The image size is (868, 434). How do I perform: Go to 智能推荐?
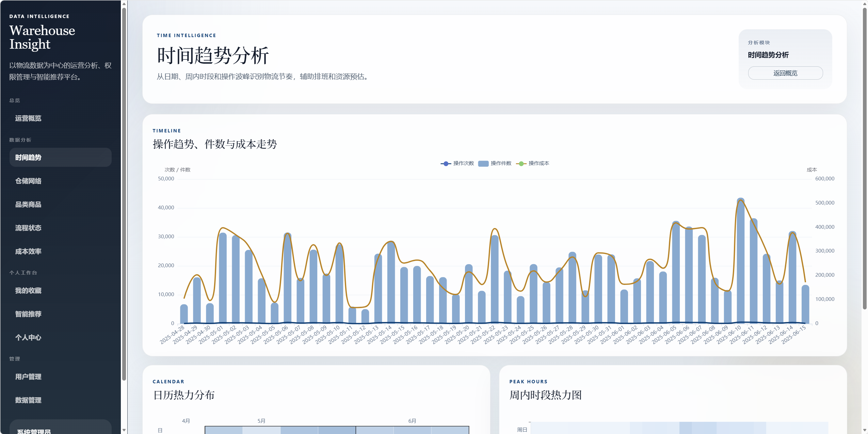coord(28,314)
